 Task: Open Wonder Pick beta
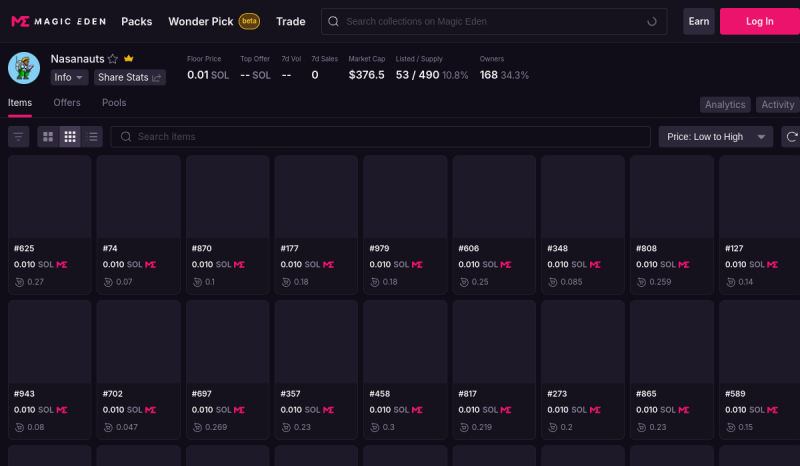[x=214, y=21]
